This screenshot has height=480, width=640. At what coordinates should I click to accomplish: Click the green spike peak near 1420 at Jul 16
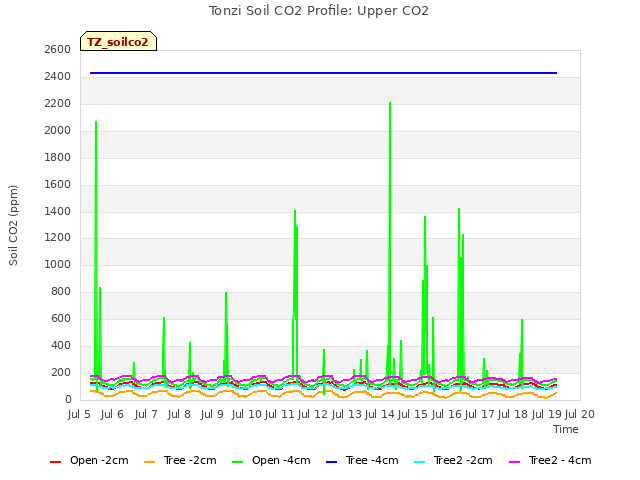[459, 209]
